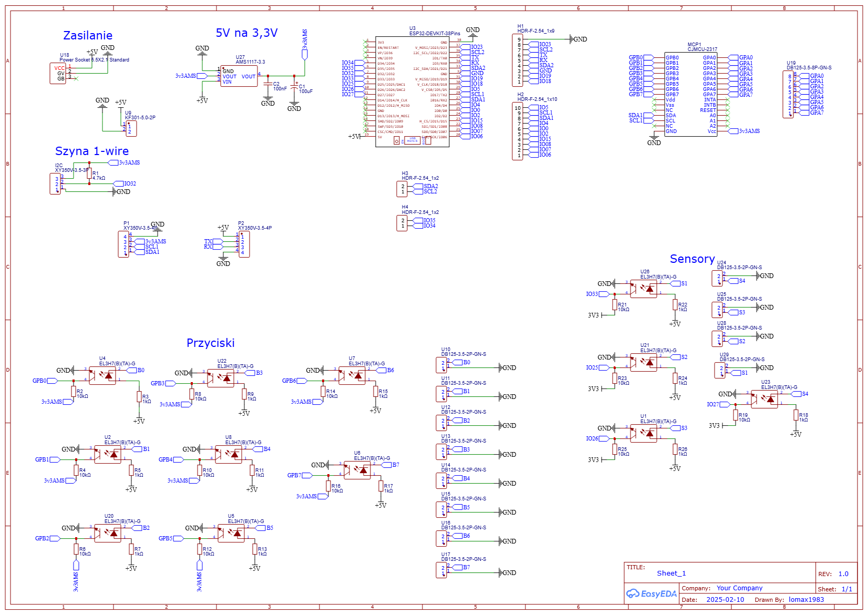Click the P1 XY350V-3.5-4P connector label

140,226
